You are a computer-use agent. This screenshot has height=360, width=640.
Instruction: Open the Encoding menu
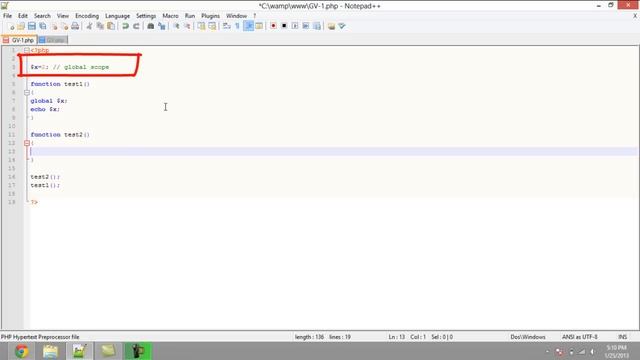(87, 16)
